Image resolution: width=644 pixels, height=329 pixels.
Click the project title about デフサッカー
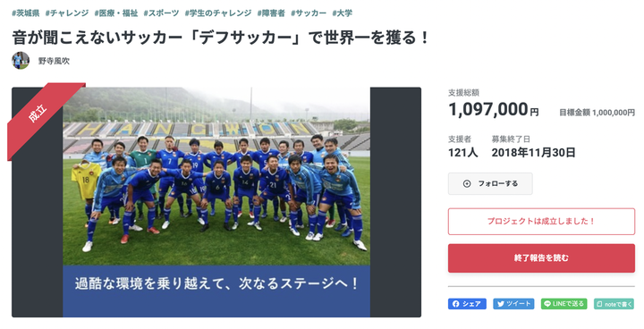click(221, 38)
